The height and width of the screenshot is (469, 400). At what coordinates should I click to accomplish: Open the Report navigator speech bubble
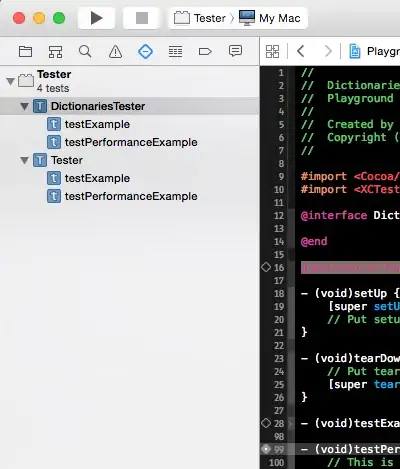tap(235, 51)
